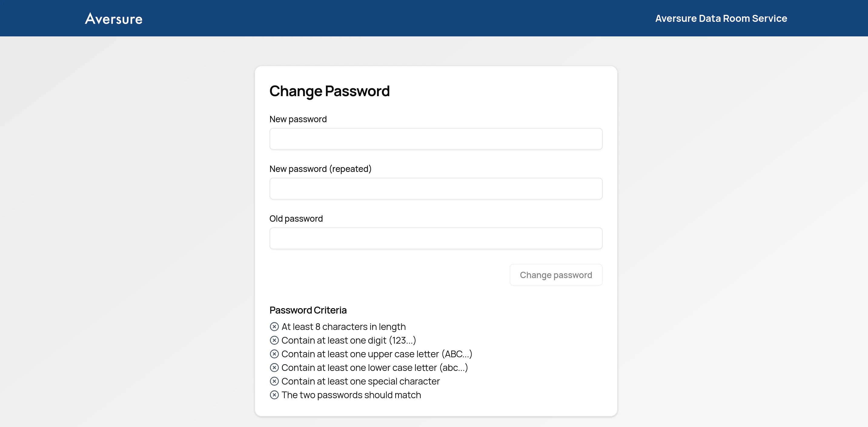Click the "New password" label text

coord(298,119)
